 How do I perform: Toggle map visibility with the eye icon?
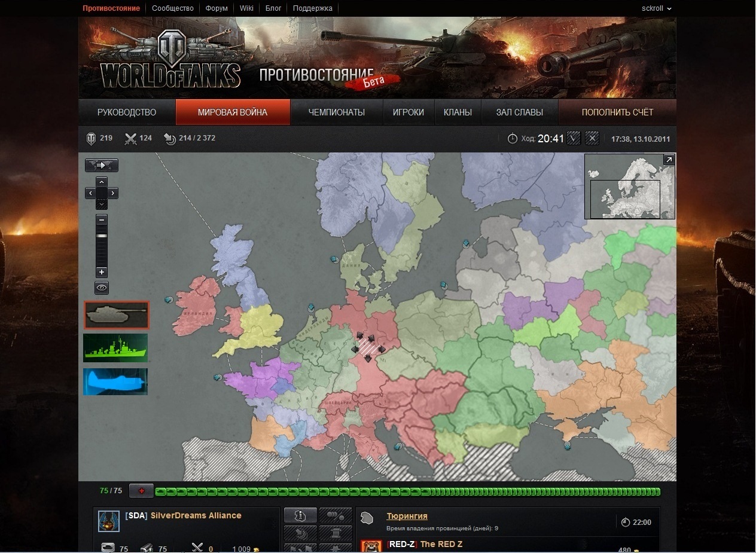pyautogui.click(x=102, y=288)
